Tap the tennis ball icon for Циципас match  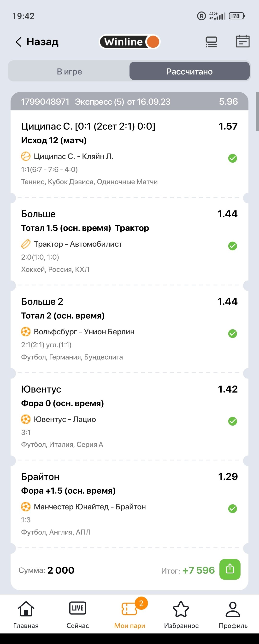click(25, 156)
